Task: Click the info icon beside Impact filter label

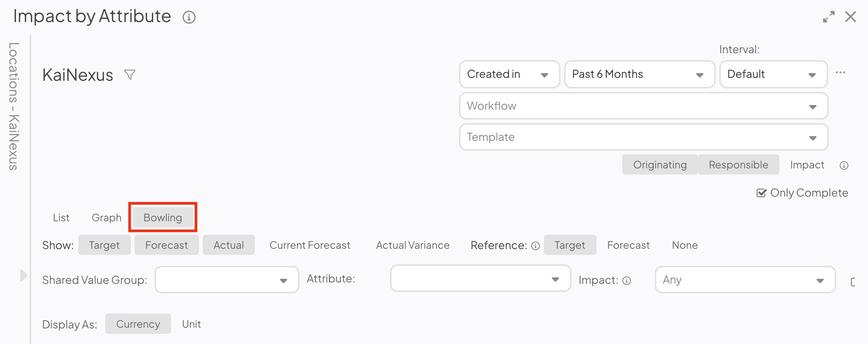Action: [x=627, y=281]
